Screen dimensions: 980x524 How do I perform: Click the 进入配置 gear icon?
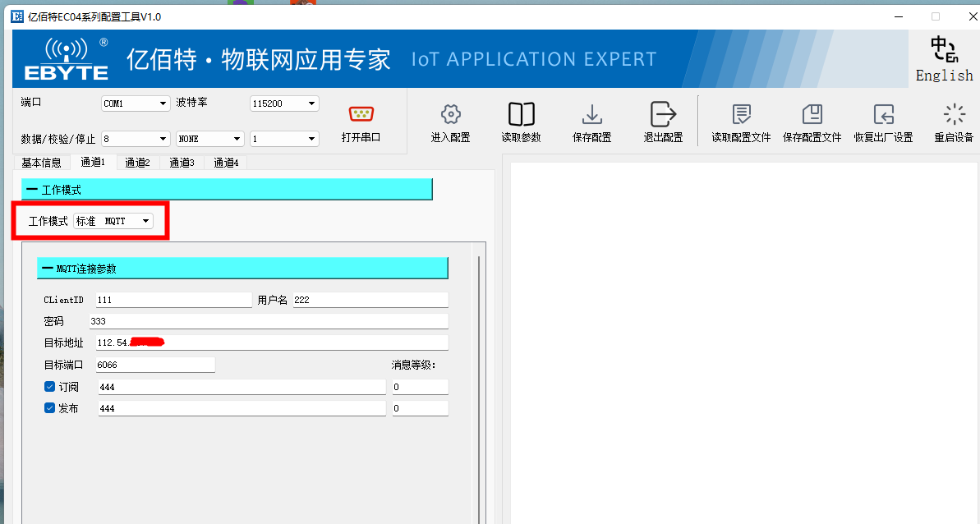450,114
